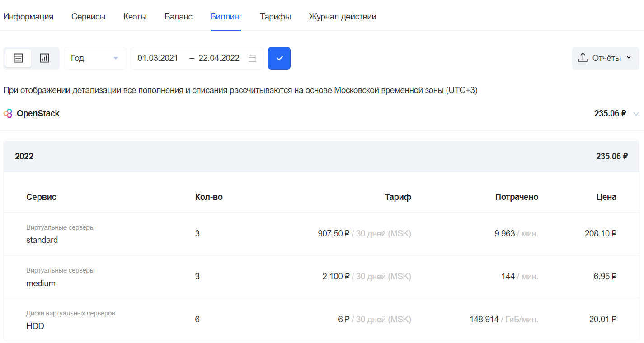Click the OpenStack section title
This screenshot has width=644, height=343.
38,114
